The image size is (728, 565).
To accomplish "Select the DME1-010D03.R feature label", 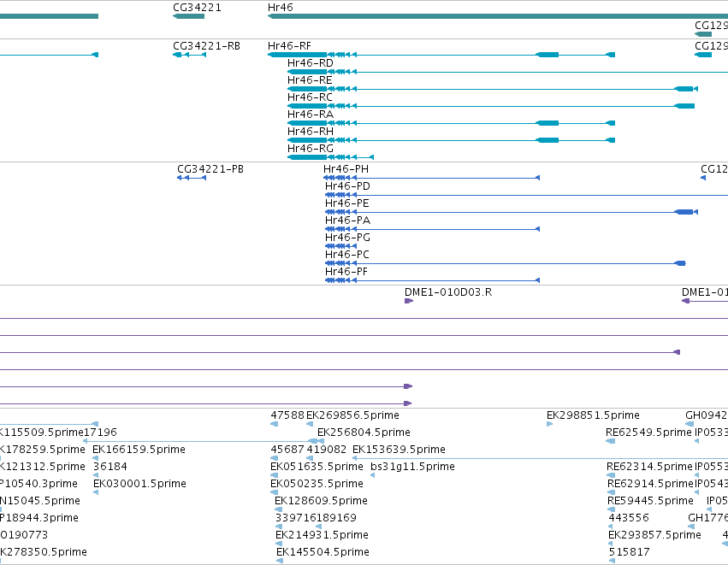I will tap(448, 292).
